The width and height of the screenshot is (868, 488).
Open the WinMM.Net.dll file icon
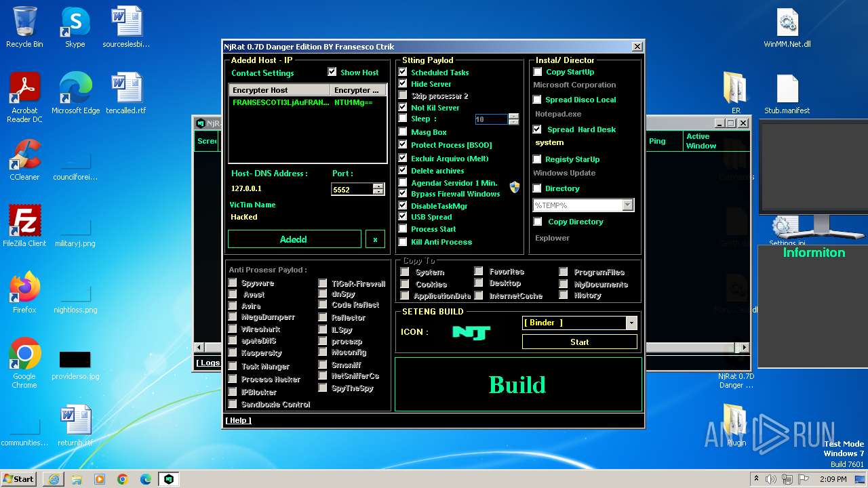tap(787, 27)
